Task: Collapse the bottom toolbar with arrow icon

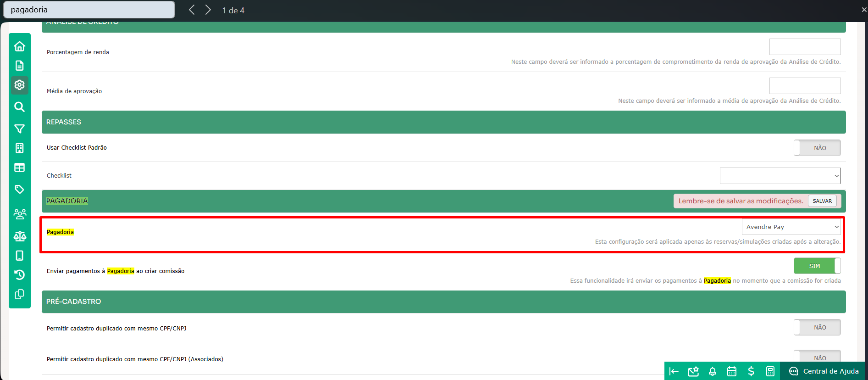Action: click(674, 371)
